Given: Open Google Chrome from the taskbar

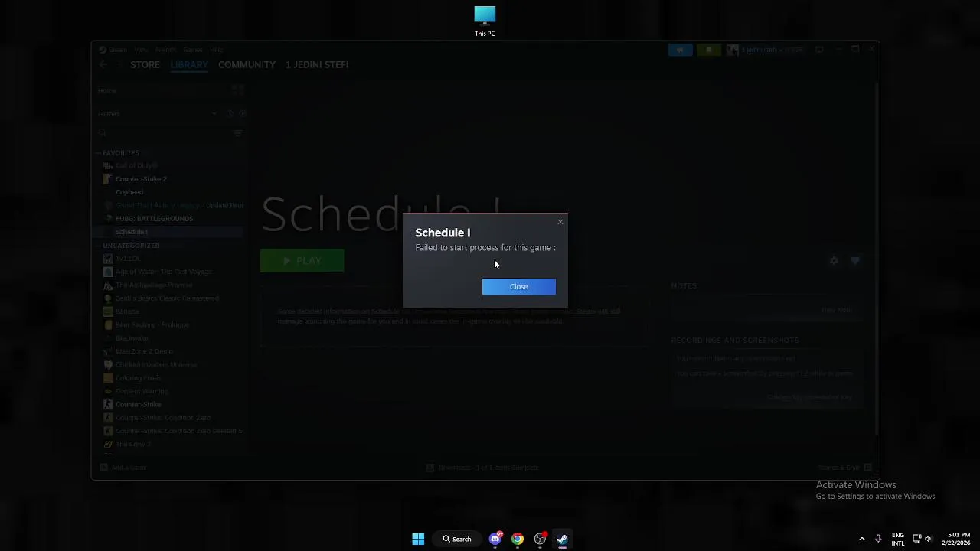Looking at the screenshot, I should pyautogui.click(x=518, y=539).
